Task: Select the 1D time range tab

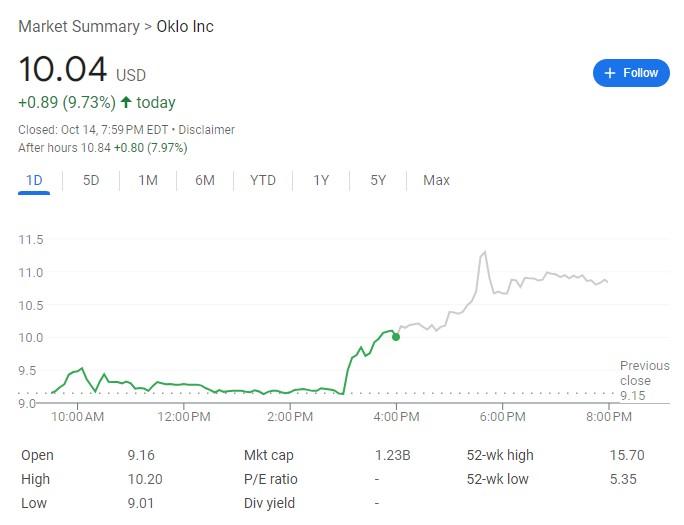Action: click(x=34, y=180)
